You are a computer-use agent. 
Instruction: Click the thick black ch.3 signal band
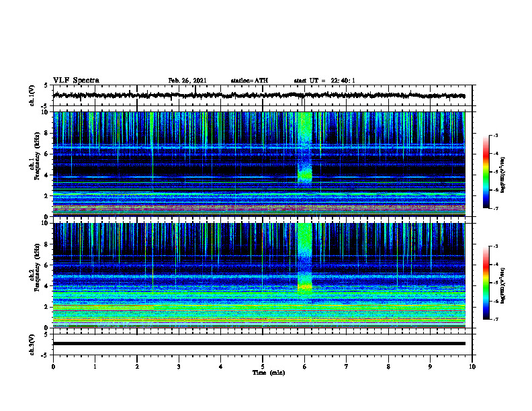coord(259,344)
